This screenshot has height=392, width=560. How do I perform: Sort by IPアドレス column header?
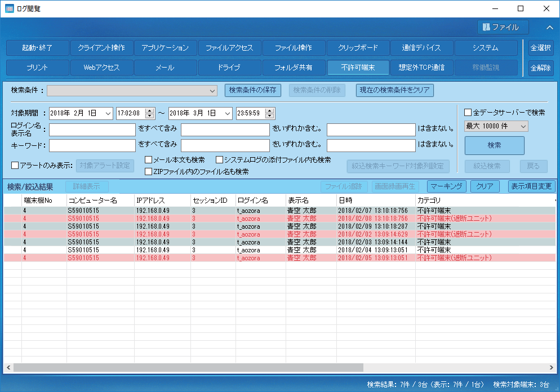tap(162, 201)
